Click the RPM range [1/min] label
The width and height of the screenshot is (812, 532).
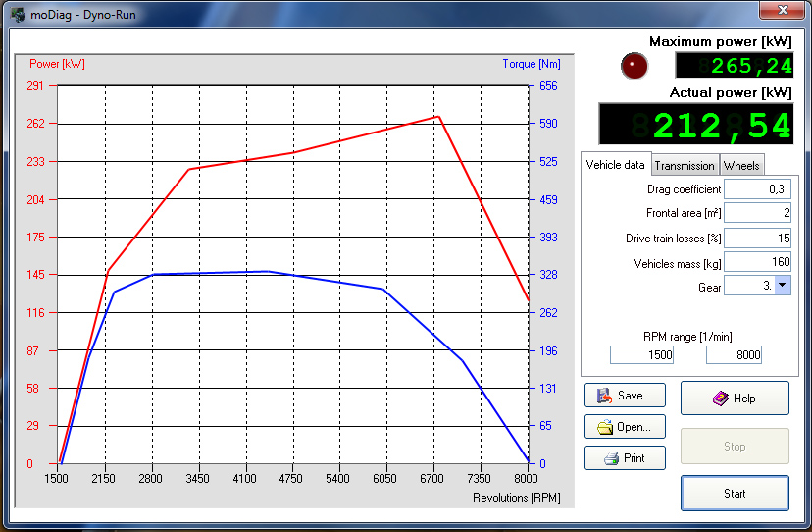tap(687, 337)
